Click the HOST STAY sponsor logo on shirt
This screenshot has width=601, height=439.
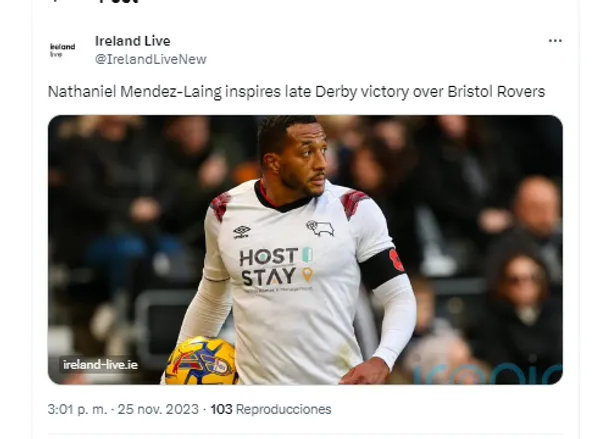[x=276, y=268]
